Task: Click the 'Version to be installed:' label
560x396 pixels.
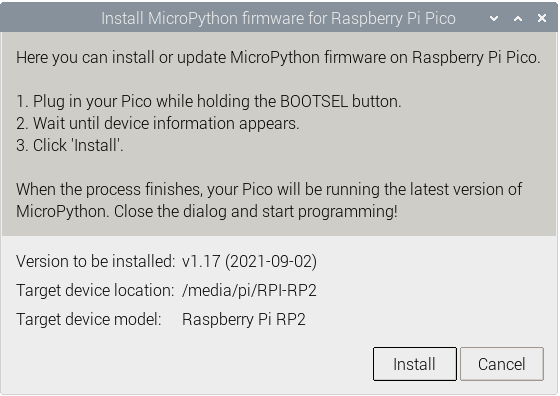Action: click(96, 261)
